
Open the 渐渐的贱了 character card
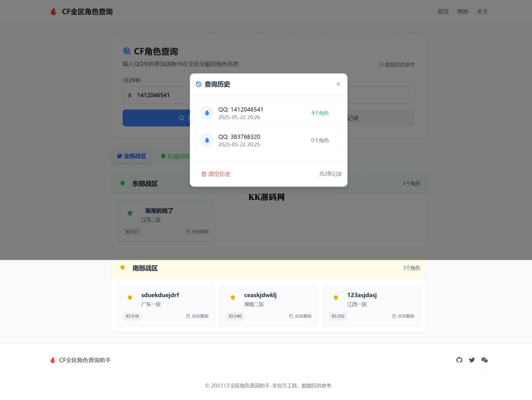point(166,221)
